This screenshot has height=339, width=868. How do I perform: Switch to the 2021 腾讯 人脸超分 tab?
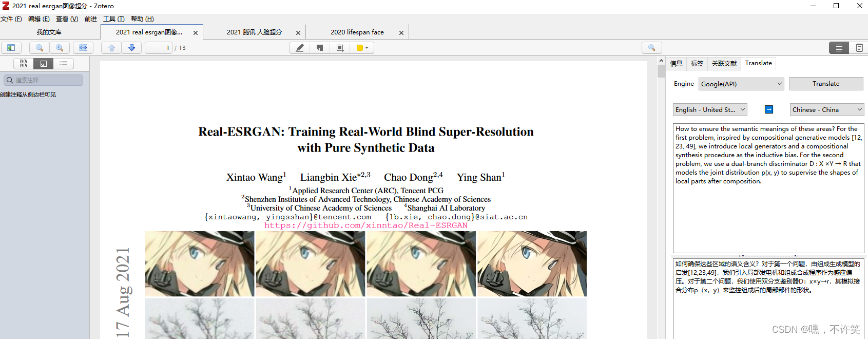click(x=254, y=32)
